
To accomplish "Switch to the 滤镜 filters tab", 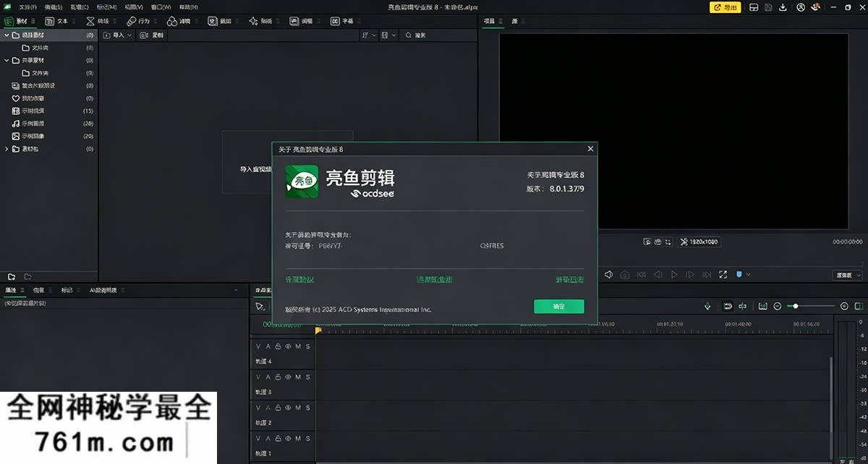I will tap(178, 22).
